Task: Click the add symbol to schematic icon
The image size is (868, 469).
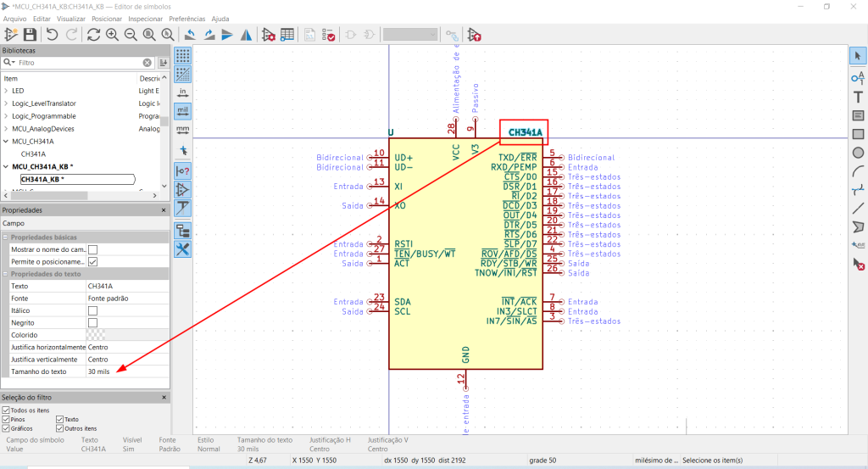Action: point(475,35)
